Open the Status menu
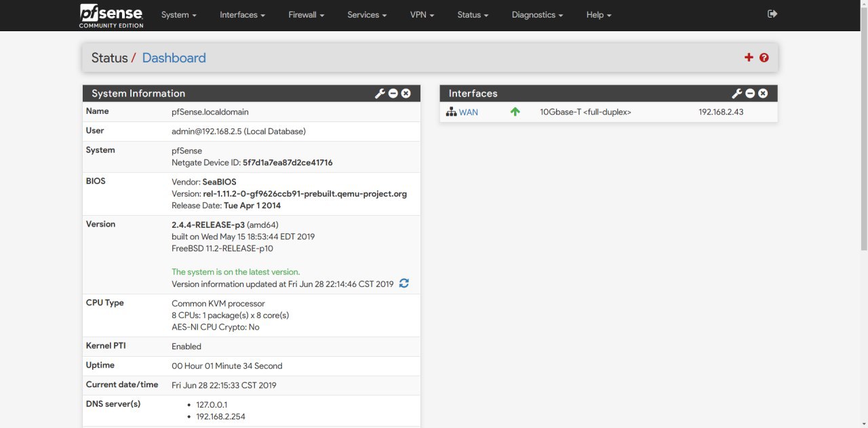868x428 pixels. point(473,15)
